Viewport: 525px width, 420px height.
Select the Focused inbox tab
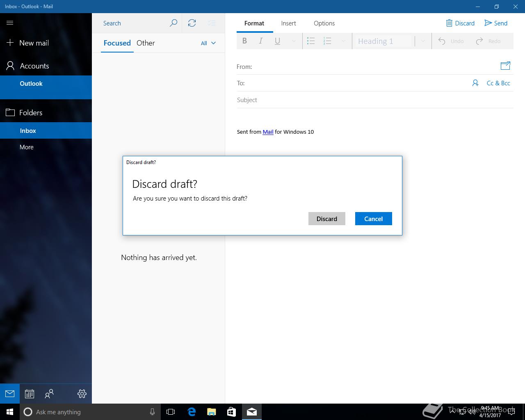[117, 43]
